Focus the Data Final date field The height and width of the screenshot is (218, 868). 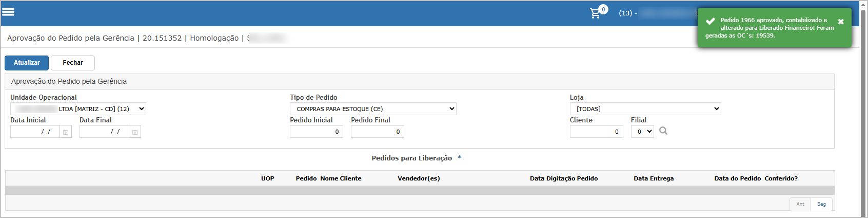click(x=104, y=132)
